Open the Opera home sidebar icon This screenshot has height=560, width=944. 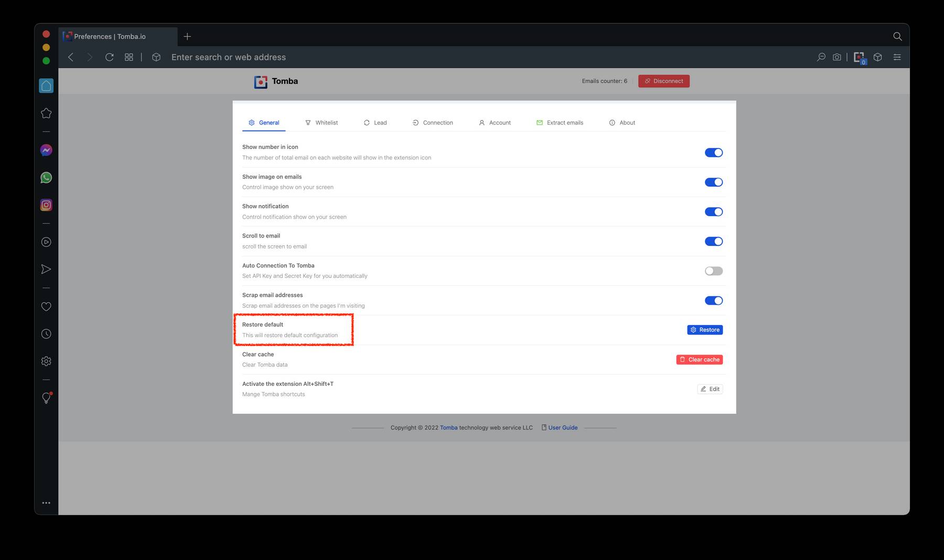pyautogui.click(x=46, y=86)
